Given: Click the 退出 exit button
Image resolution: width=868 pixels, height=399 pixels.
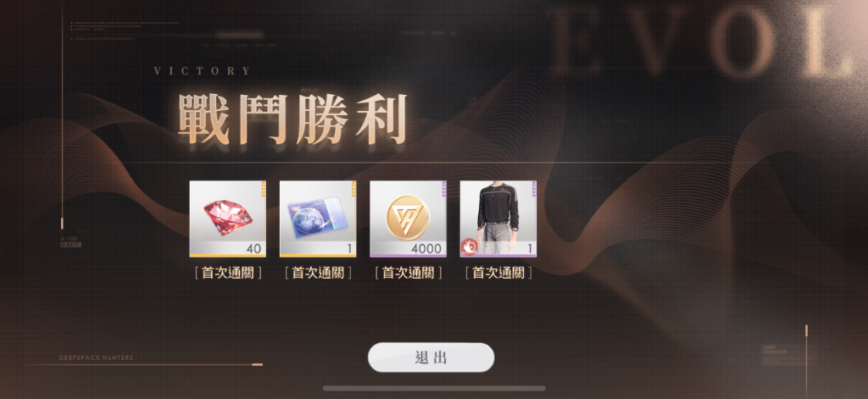Looking at the screenshot, I should 431,357.
